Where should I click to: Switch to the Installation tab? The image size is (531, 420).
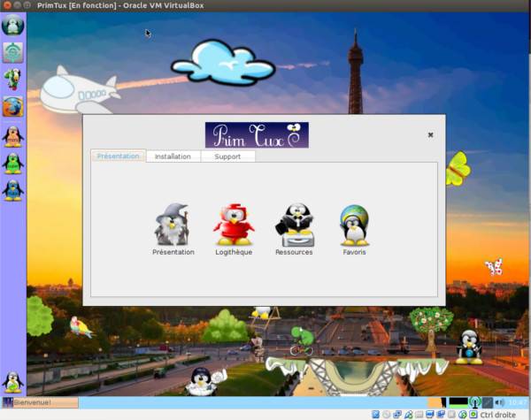173,157
